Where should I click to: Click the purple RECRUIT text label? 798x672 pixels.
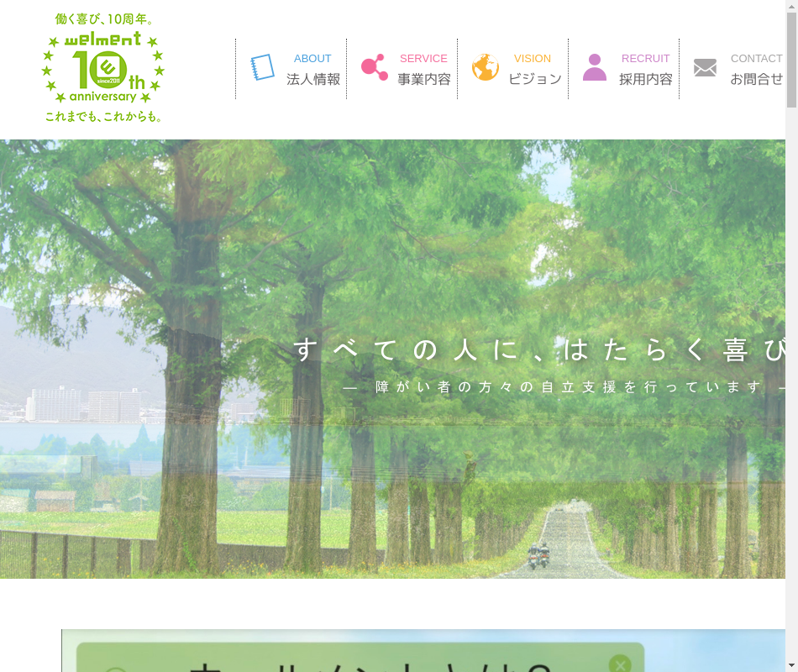[x=645, y=58]
